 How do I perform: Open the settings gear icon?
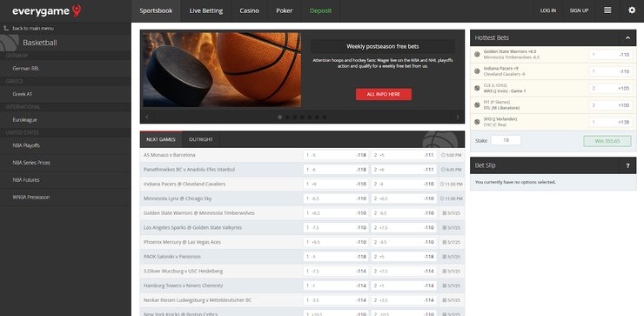[x=632, y=10]
